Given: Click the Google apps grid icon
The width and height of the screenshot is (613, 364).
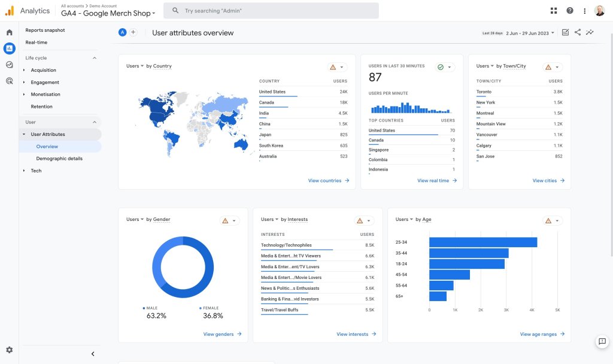Looking at the screenshot, I should tap(554, 11).
